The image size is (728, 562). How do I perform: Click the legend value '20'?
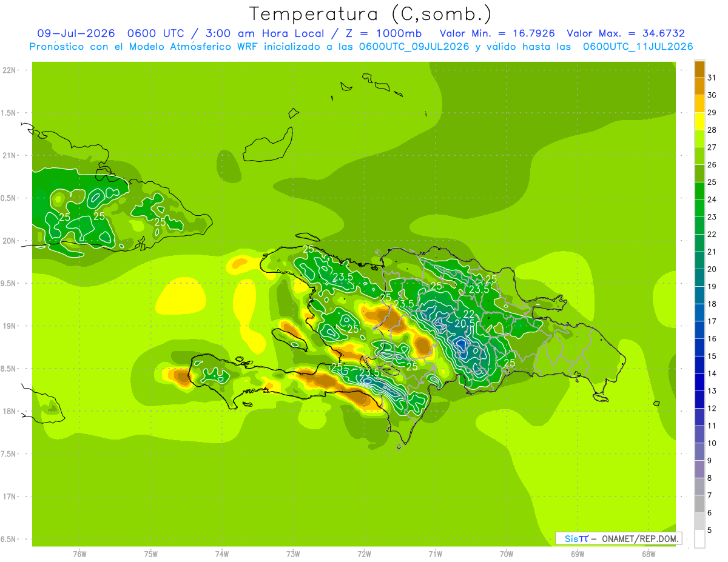tap(712, 269)
